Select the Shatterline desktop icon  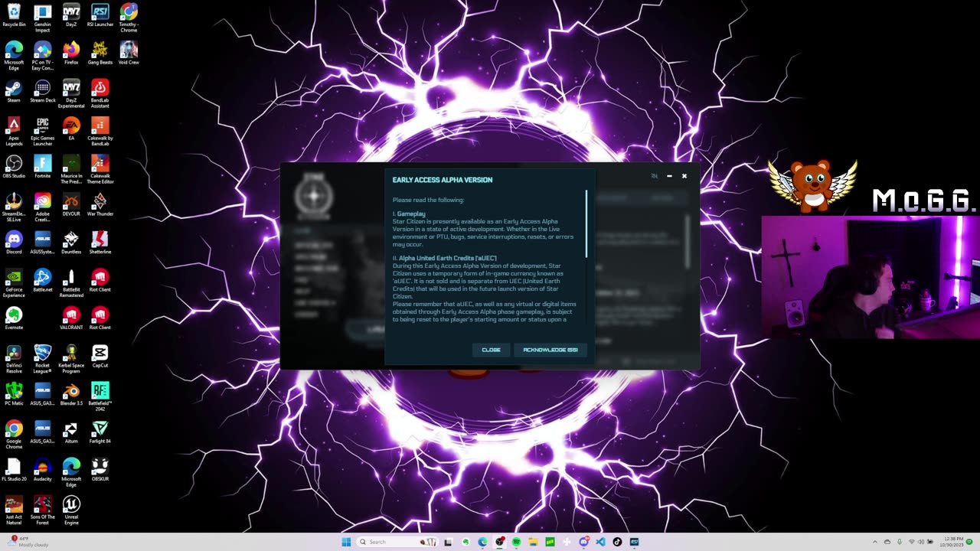tap(100, 243)
